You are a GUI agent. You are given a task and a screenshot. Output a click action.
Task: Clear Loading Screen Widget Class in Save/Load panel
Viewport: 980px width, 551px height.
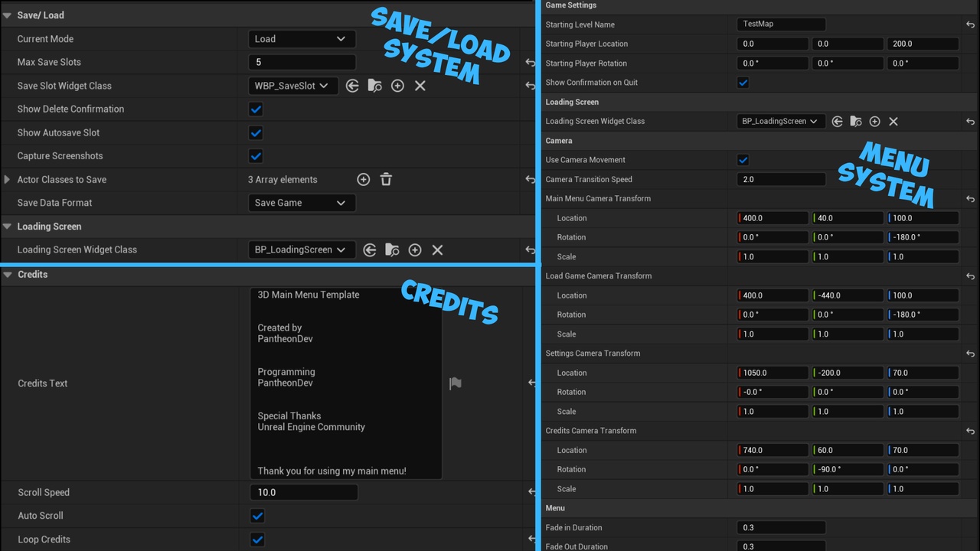pyautogui.click(x=437, y=249)
